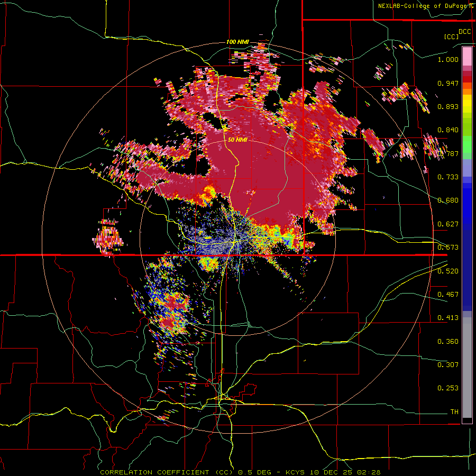This screenshot has height=476, width=476.
Task: Click the [CC] legend unit label
Action: (x=451, y=36)
